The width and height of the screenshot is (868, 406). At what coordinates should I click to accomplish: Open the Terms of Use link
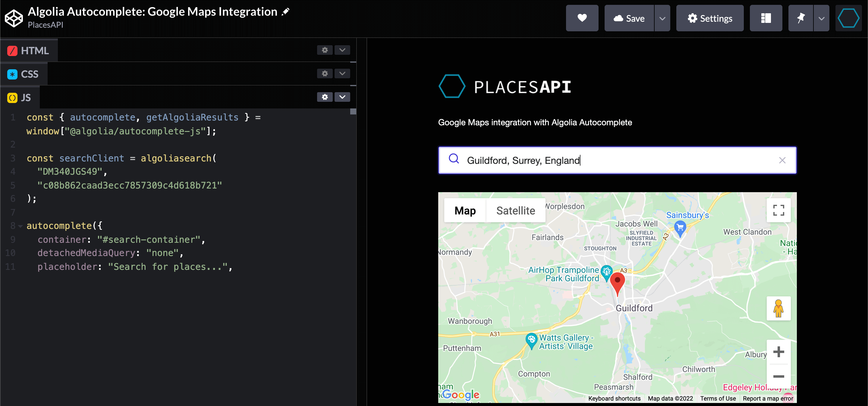tap(718, 398)
